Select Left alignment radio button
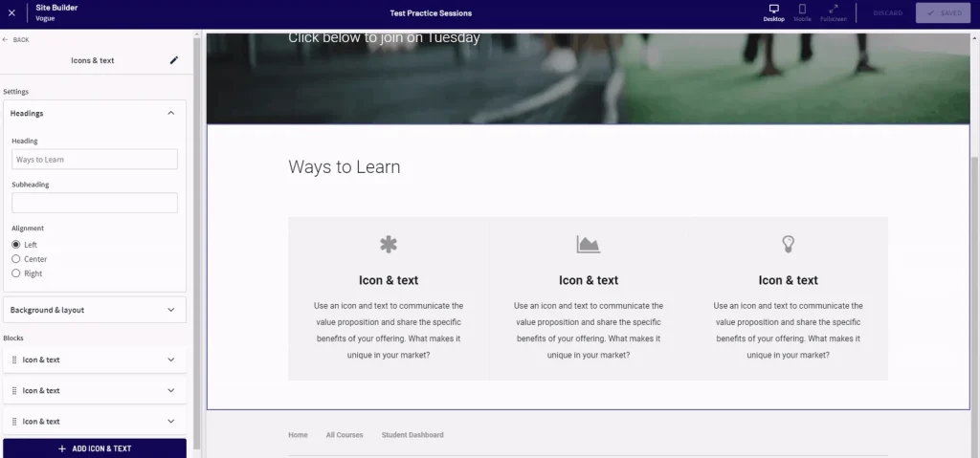The image size is (980, 458). point(16,245)
